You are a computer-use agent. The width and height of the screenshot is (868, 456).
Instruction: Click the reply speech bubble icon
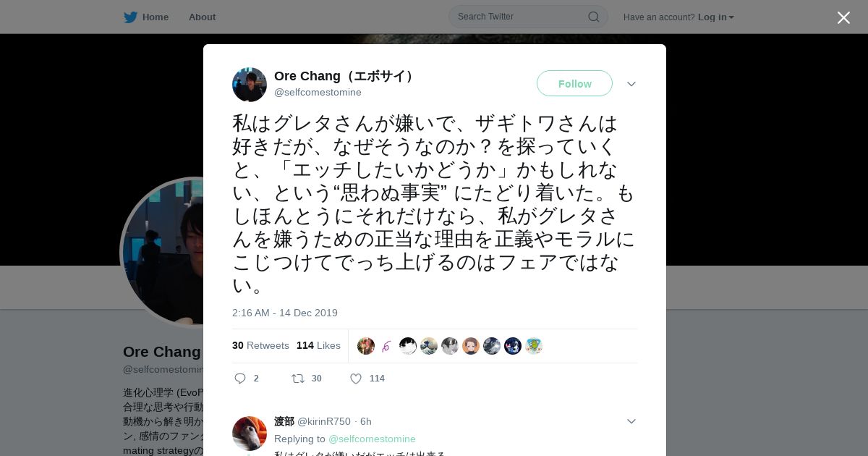pyautogui.click(x=240, y=379)
